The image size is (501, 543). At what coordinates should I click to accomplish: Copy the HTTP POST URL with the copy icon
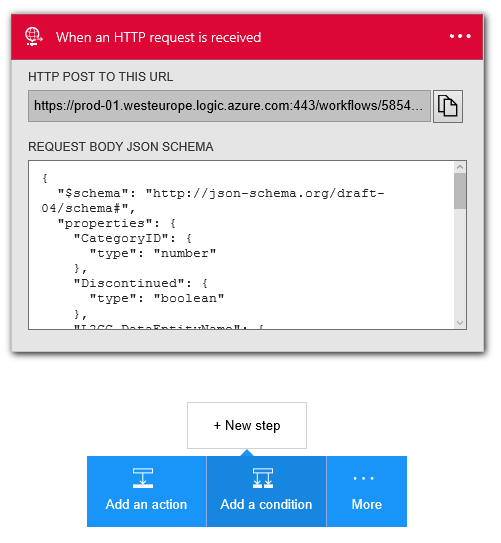tap(448, 106)
